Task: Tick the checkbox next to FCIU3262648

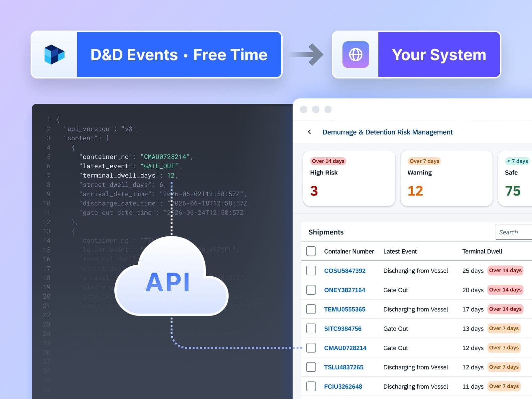Action: 311,386
